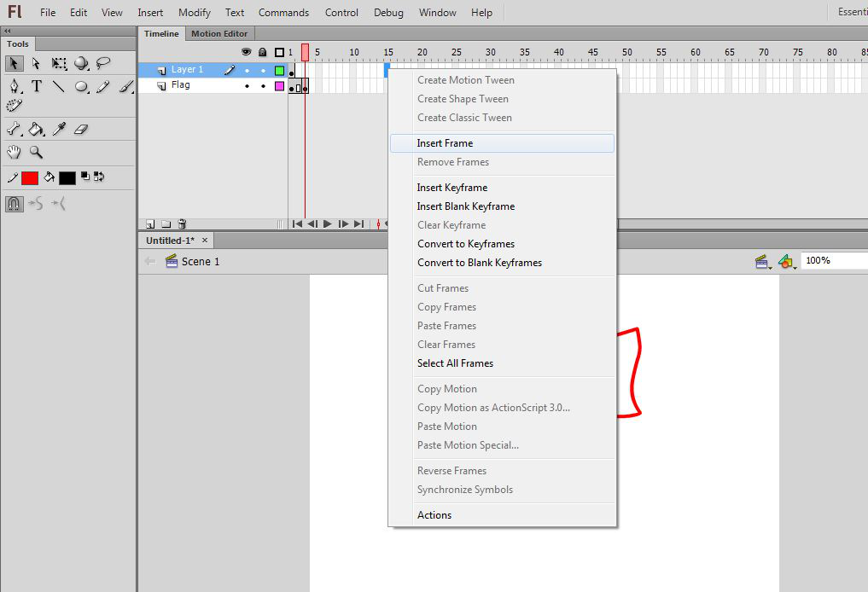Viewport: 868px width, 592px height.
Task: Select the Eyedropper tool
Action: click(59, 130)
